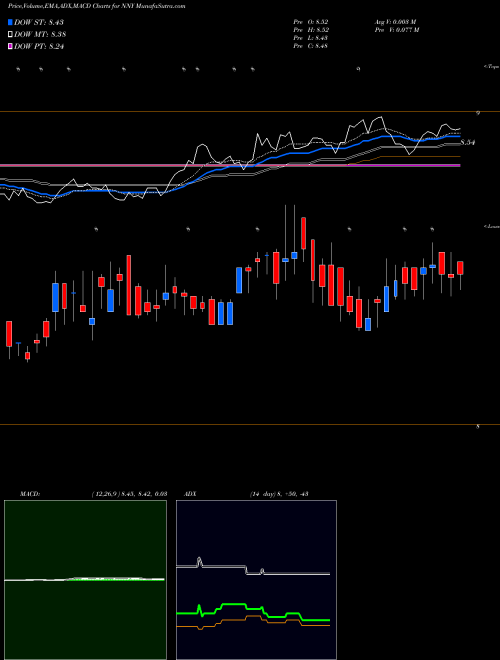Click the ADX panel title label
This screenshot has width=500, height=660.
[191, 494]
